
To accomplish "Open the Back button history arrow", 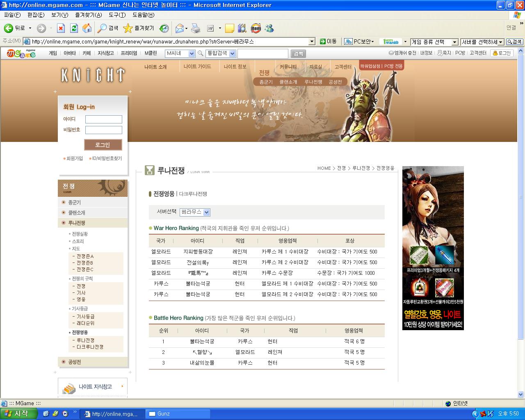I will pos(30,28).
